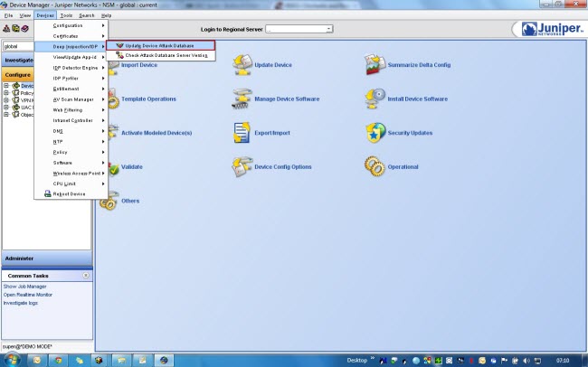The height and width of the screenshot is (367, 588).
Task: Open the File menu
Action: 8,15
